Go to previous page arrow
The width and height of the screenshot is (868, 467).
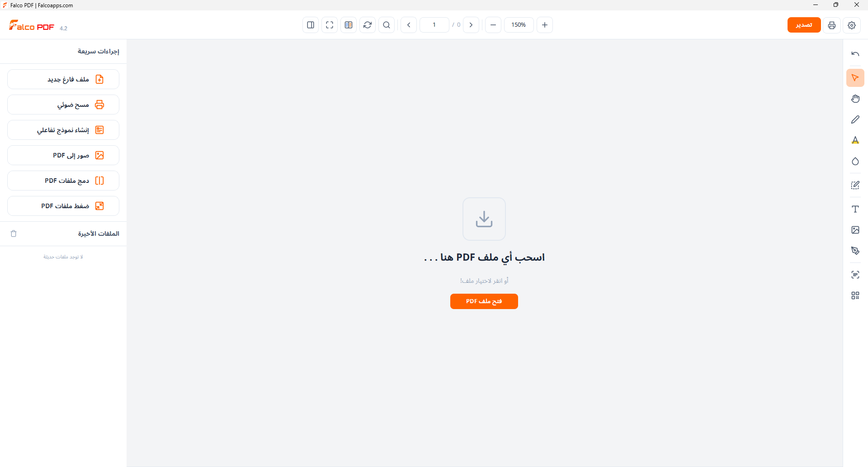[409, 25]
